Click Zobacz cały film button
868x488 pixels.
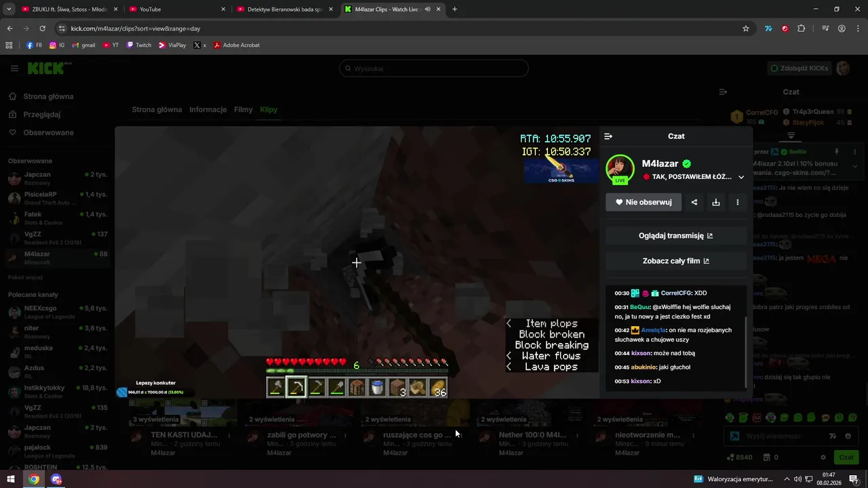coord(676,261)
